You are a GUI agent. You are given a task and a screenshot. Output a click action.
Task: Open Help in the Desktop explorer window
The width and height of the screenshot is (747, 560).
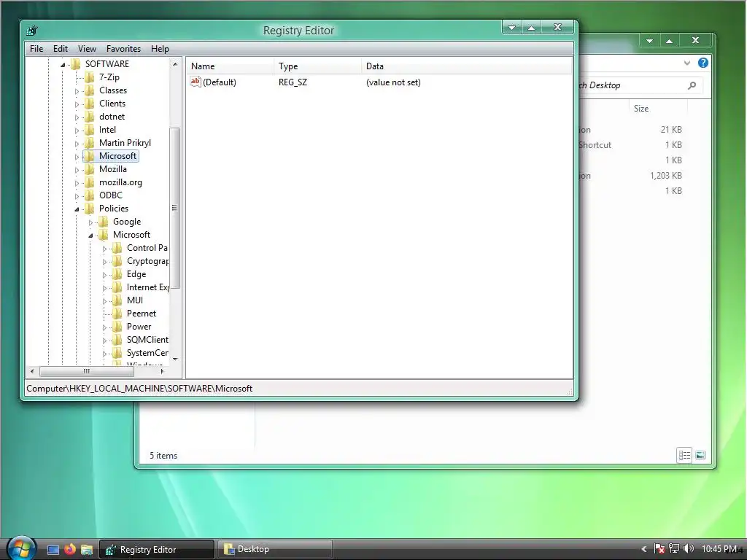point(703,63)
